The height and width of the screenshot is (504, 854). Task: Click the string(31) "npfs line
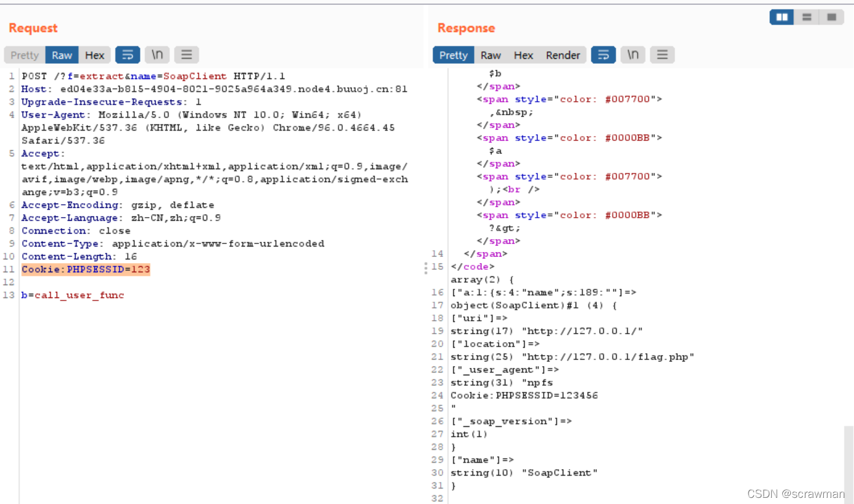pos(498,383)
